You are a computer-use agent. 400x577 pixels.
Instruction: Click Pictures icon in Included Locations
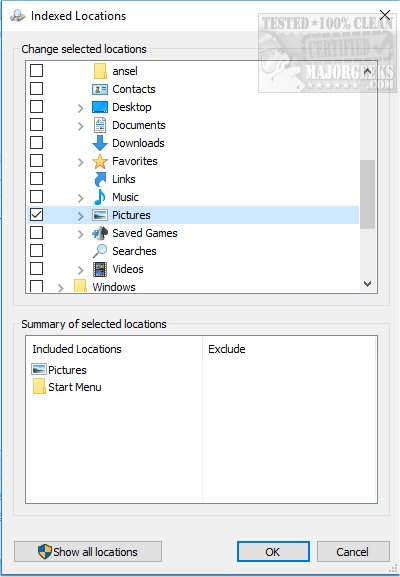pos(39,369)
